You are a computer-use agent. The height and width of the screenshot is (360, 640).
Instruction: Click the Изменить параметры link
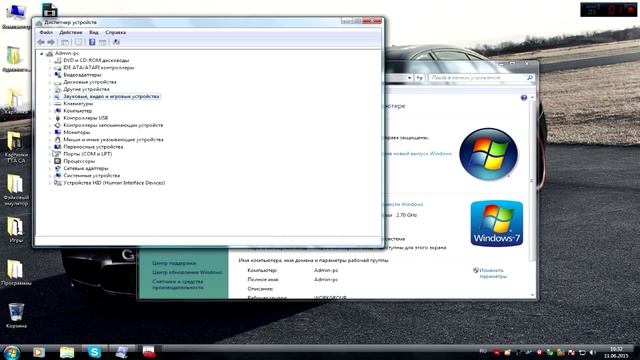[493, 273]
